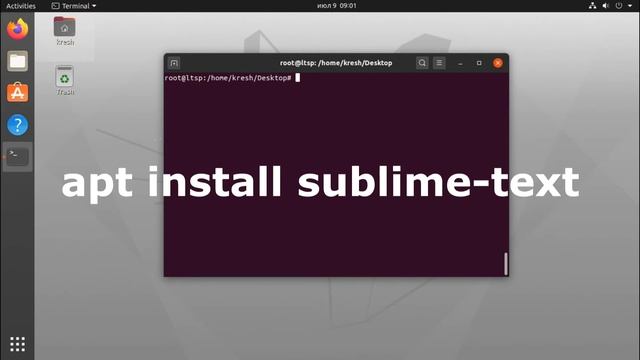The width and height of the screenshot is (640, 360).
Task: Show Applications grid button
Action: [x=18, y=344]
